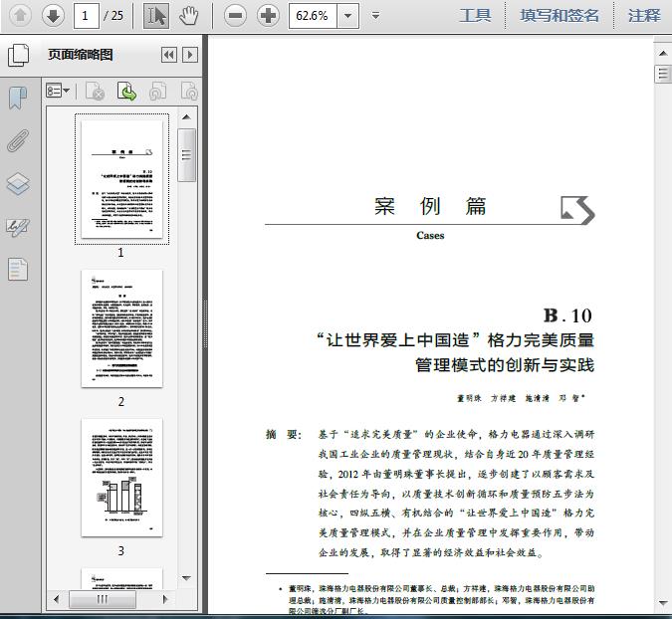Click the '/ 25' total page count

pyautogui.click(x=113, y=16)
